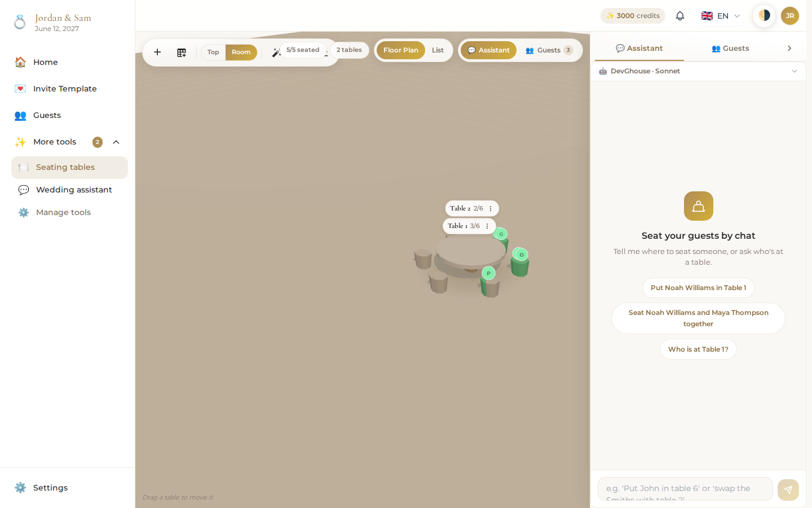Click the magic wand auto-seat icon
Viewport: 812px width, 508px height.
tap(276, 52)
